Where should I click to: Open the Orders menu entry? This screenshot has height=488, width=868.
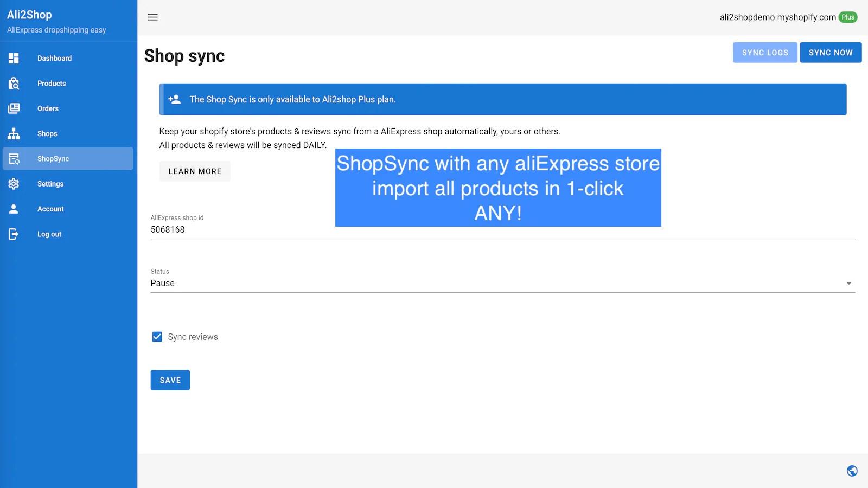(68, 108)
